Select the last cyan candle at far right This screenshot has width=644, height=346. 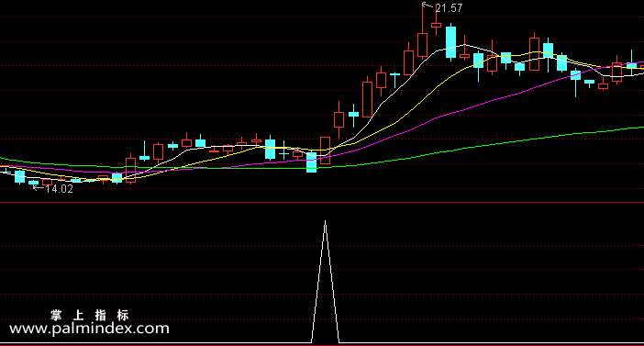click(632, 65)
